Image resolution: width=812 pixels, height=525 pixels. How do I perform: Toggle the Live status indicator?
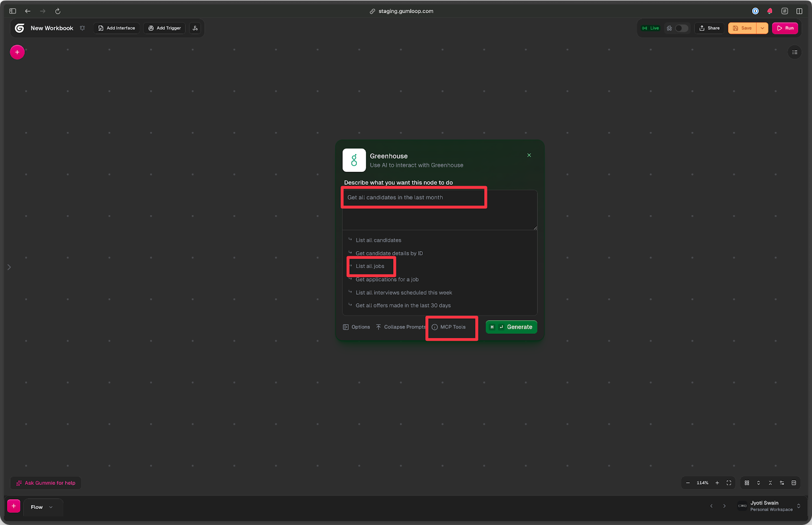pyautogui.click(x=651, y=28)
